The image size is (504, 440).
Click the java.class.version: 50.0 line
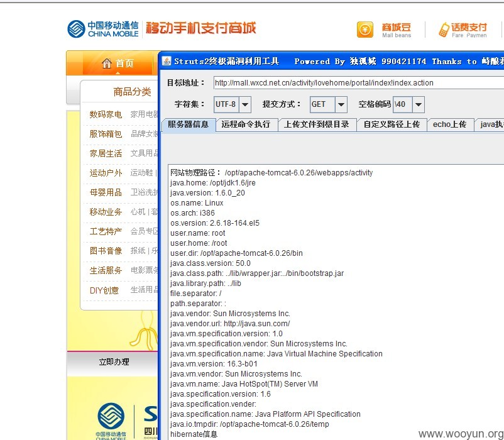coord(211,263)
